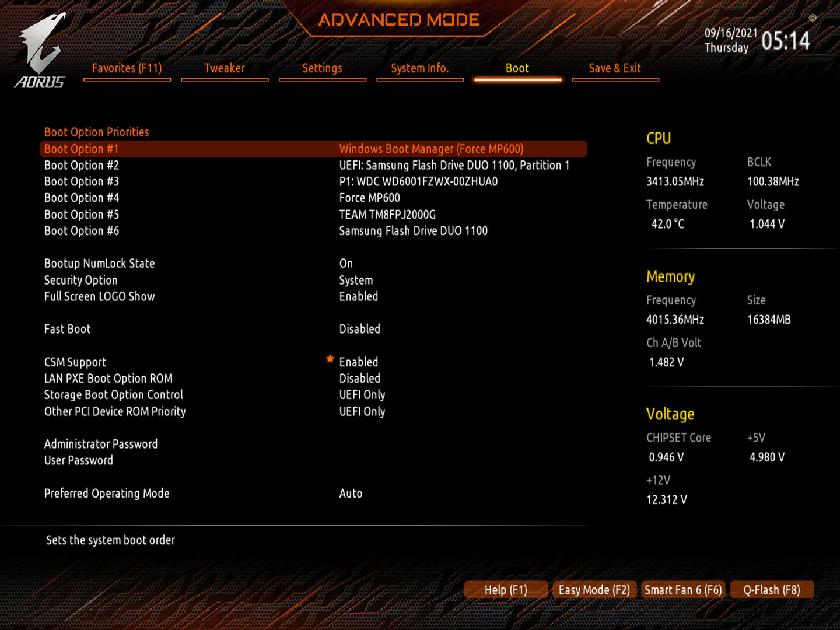This screenshot has width=840, height=630.
Task: Click the Boot Option Priorities heading
Action: (97, 132)
